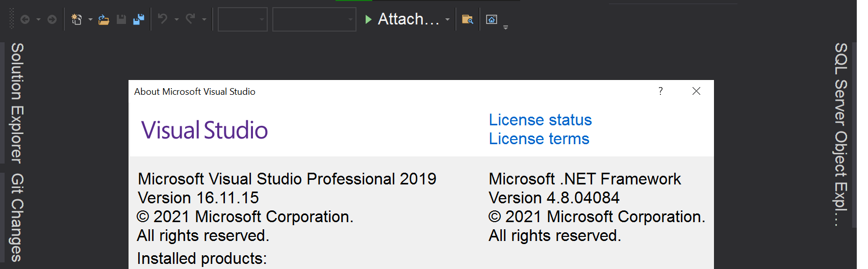Screen dimensions: 868x269
Task: Expand the Attach button dropdown arrow
Action: coord(447,19)
